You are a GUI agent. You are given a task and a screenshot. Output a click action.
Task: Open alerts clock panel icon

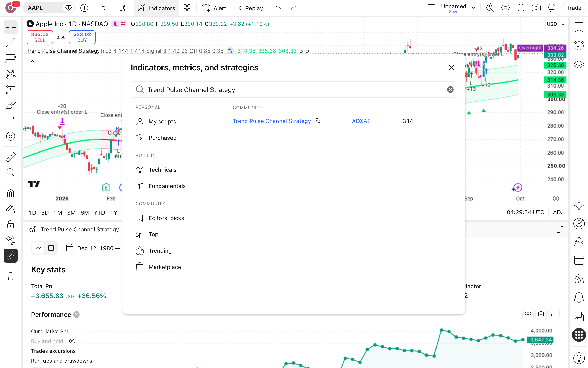pos(579,46)
